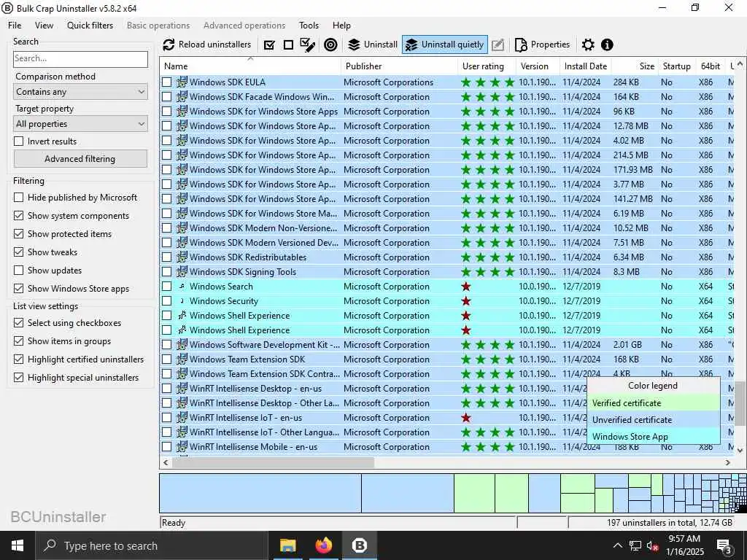747x560 pixels.
Task: Sort list by Name column header
Action: [x=251, y=66]
